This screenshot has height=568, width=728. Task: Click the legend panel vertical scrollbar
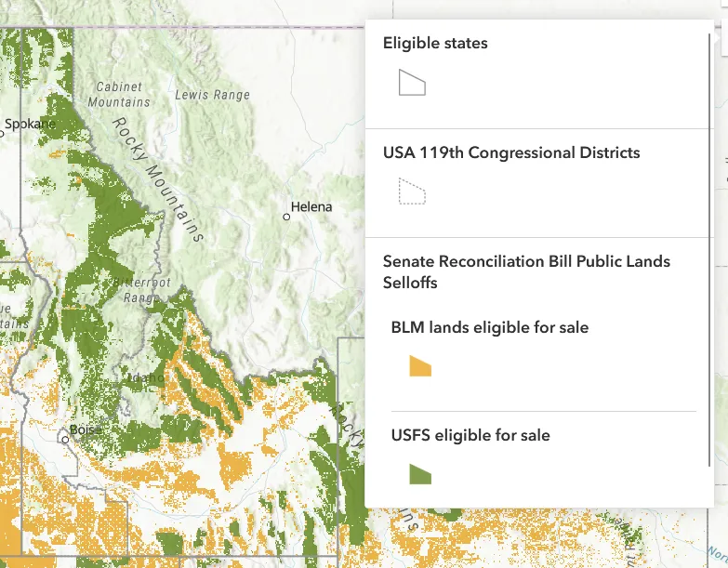pyautogui.click(x=710, y=250)
